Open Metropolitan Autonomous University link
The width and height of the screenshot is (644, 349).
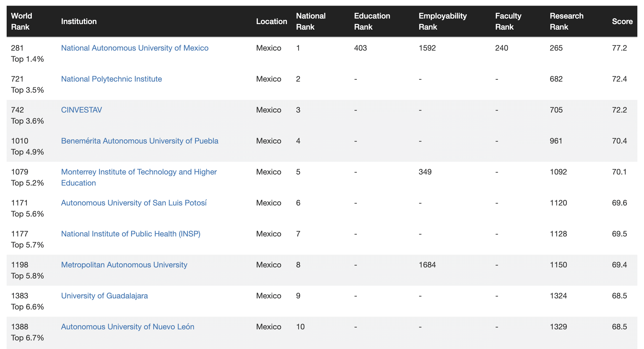pos(124,265)
